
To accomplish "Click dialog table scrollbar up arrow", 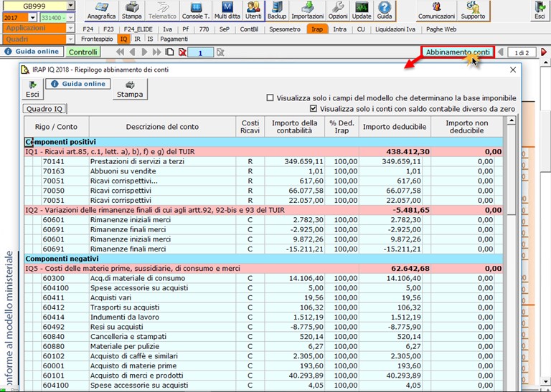I will [x=512, y=120].
